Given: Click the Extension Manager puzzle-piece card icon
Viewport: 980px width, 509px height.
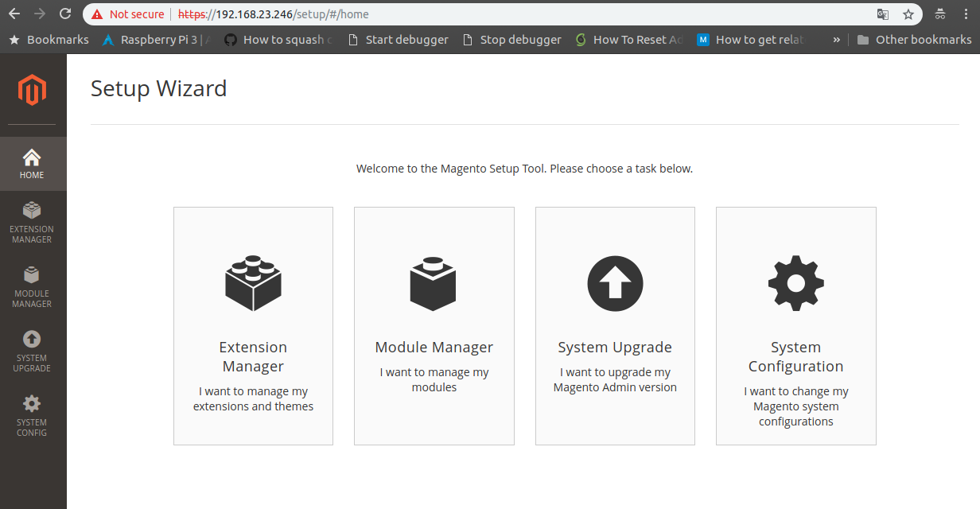Looking at the screenshot, I should click(x=253, y=283).
